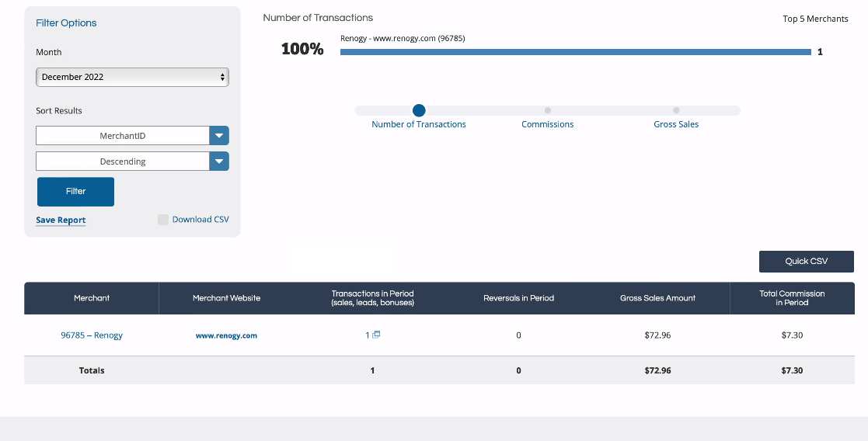
Task: Switch the chart to Gross Sales
Action: (x=676, y=124)
